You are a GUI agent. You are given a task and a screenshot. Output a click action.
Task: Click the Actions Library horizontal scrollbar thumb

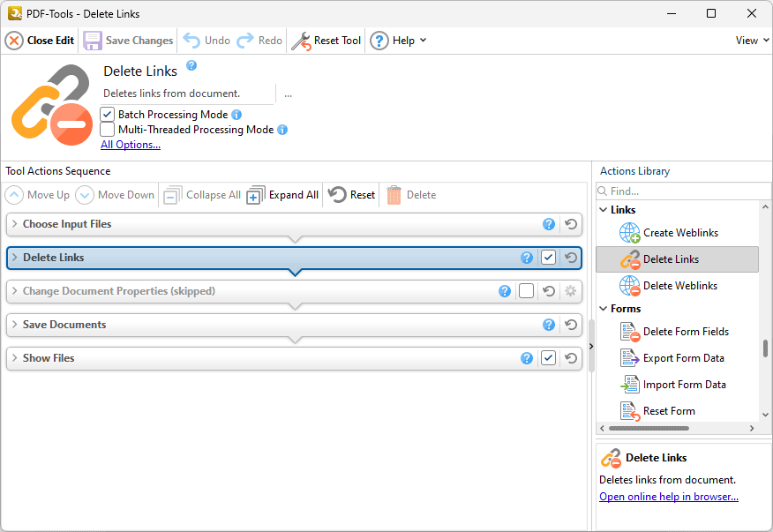(649, 429)
